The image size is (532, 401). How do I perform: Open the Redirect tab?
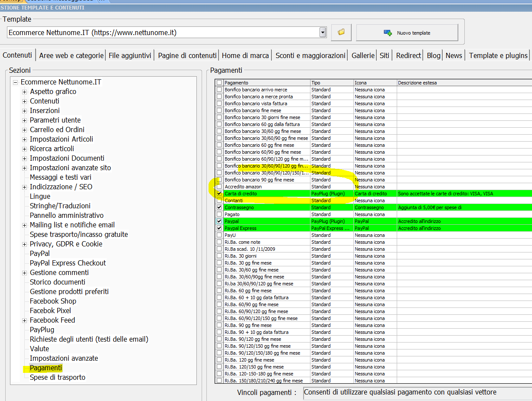408,55
